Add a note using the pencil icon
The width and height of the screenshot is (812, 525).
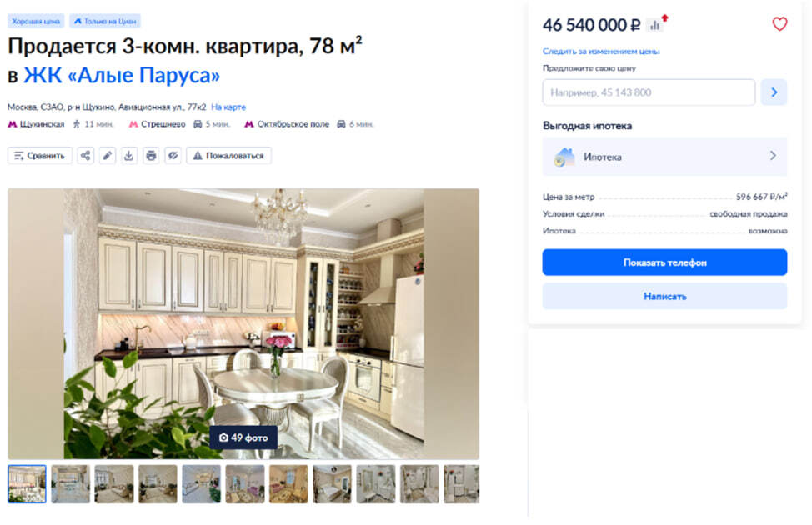(x=108, y=155)
